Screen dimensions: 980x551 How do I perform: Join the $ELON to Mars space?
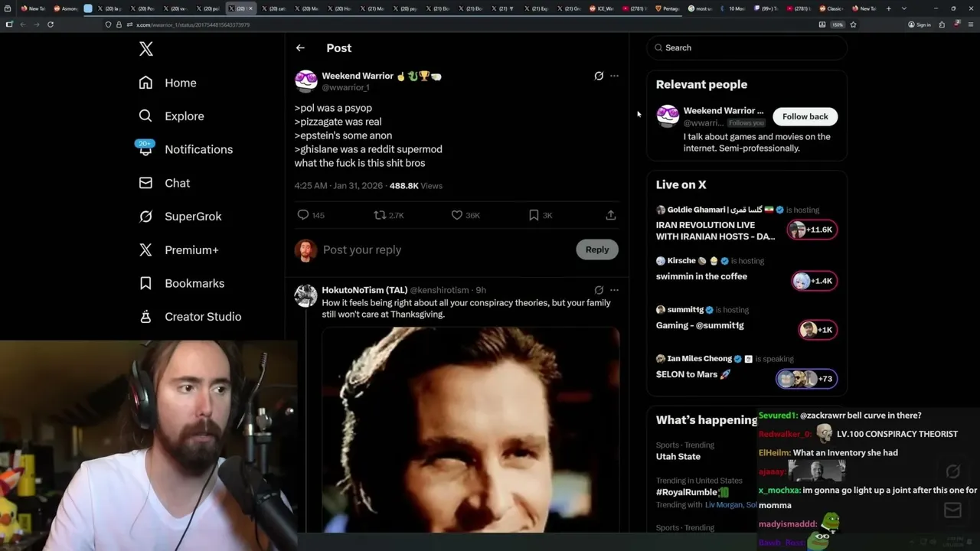coord(694,374)
